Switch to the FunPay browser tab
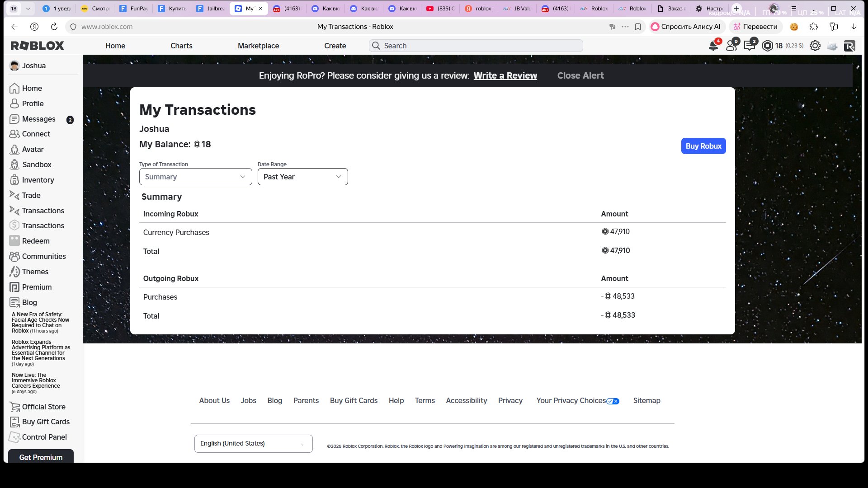 click(134, 9)
